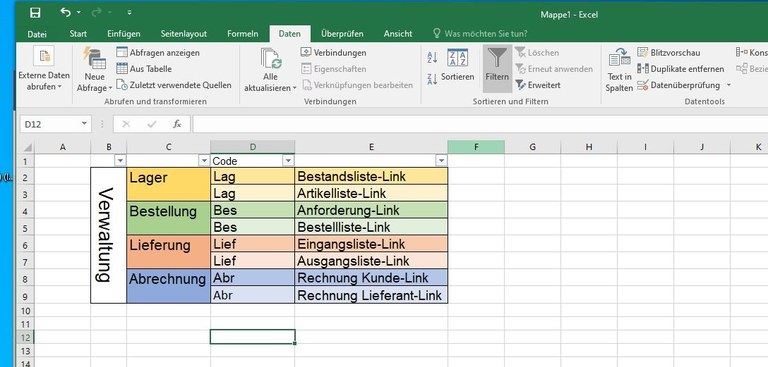Click Eingangsliste-Link cell

pyautogui.click(x=371, y=244)
